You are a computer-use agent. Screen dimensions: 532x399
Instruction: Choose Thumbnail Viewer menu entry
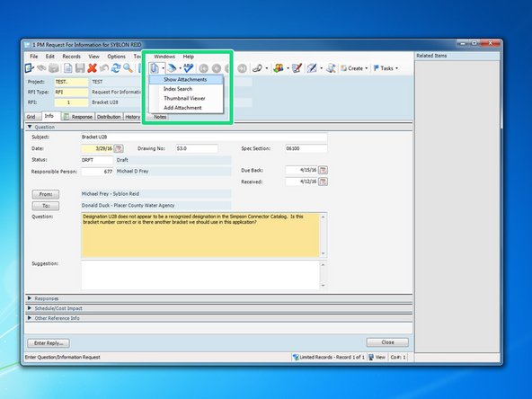tap(186, 98)
